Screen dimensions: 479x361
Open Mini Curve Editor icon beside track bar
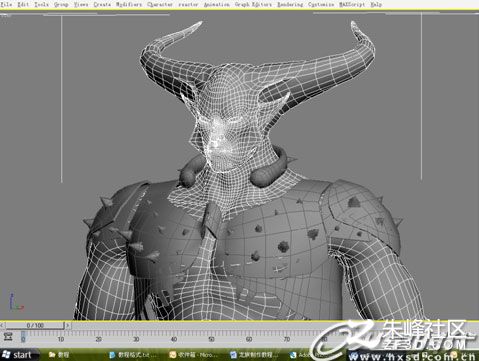8,336
